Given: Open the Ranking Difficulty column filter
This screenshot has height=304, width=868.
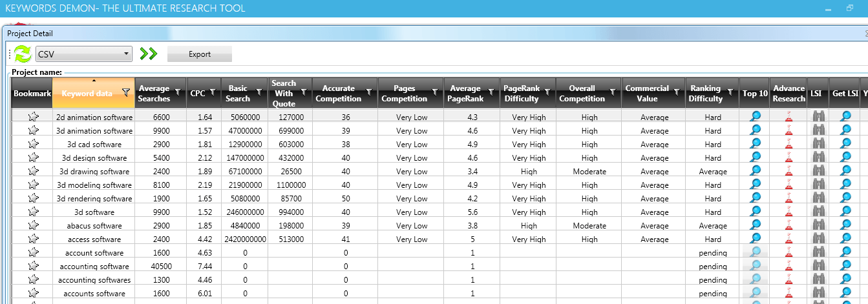Looking at the screenshot, I should point(731,93).
